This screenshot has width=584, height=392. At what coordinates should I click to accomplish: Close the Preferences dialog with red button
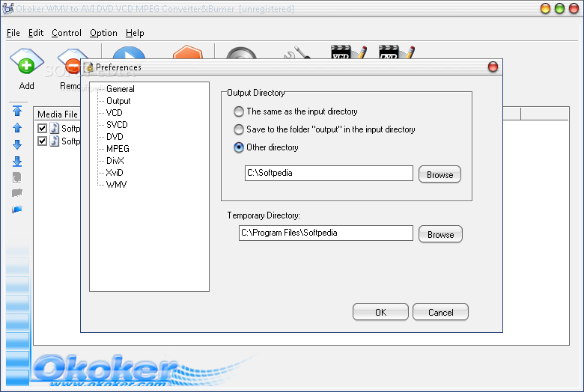[493, 67]
